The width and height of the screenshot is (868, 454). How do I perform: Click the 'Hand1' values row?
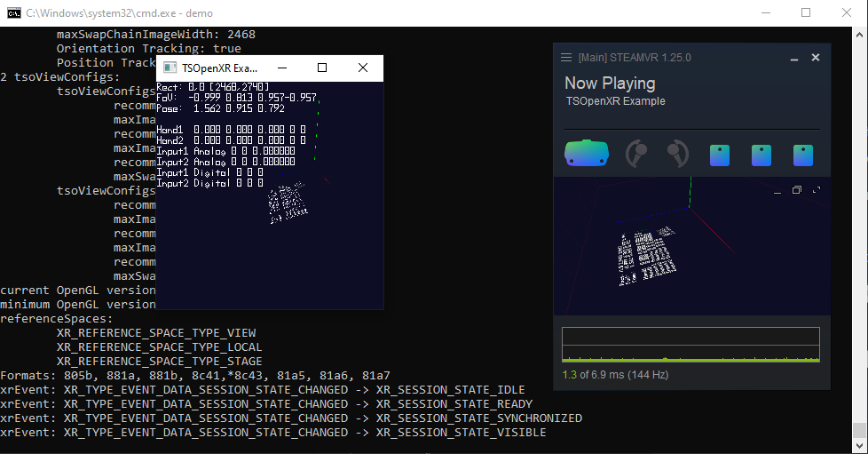[x=232, y=130]
